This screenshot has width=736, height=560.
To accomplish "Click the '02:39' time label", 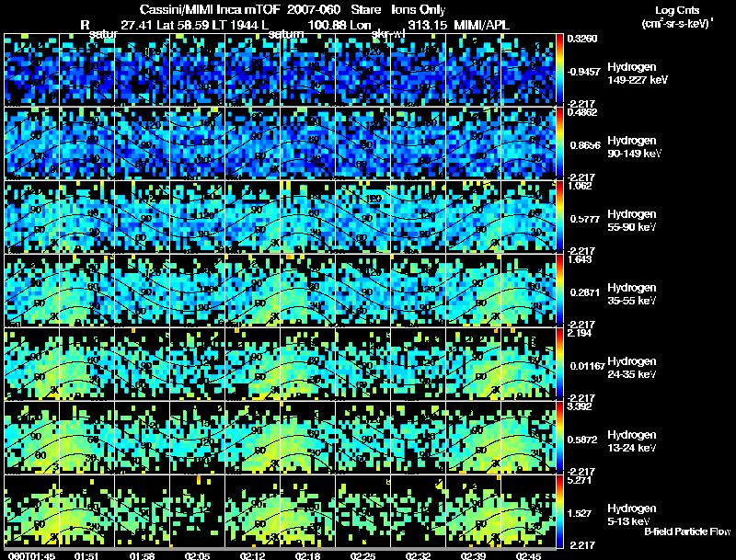I will [x=473, y=555].
